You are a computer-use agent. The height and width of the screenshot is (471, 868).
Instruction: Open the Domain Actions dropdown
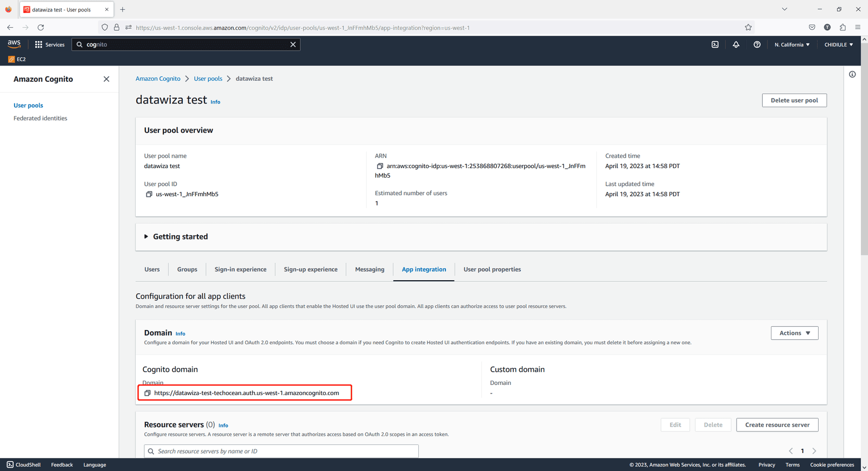(x=795, y=333)
